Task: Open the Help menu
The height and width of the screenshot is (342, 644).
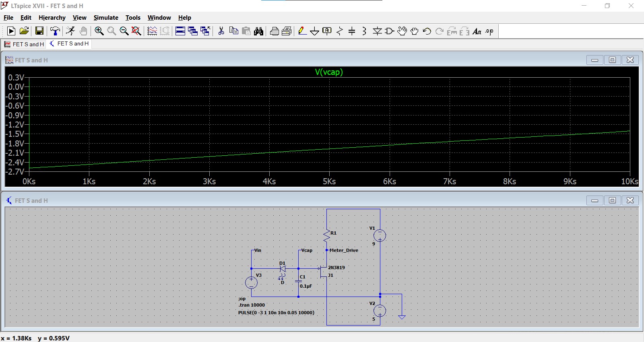Action: point(184,18)
